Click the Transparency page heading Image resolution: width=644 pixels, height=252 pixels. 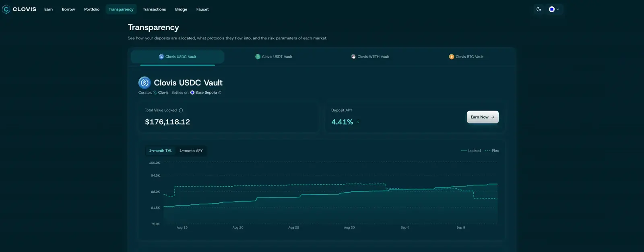click(x=153, y=27)
